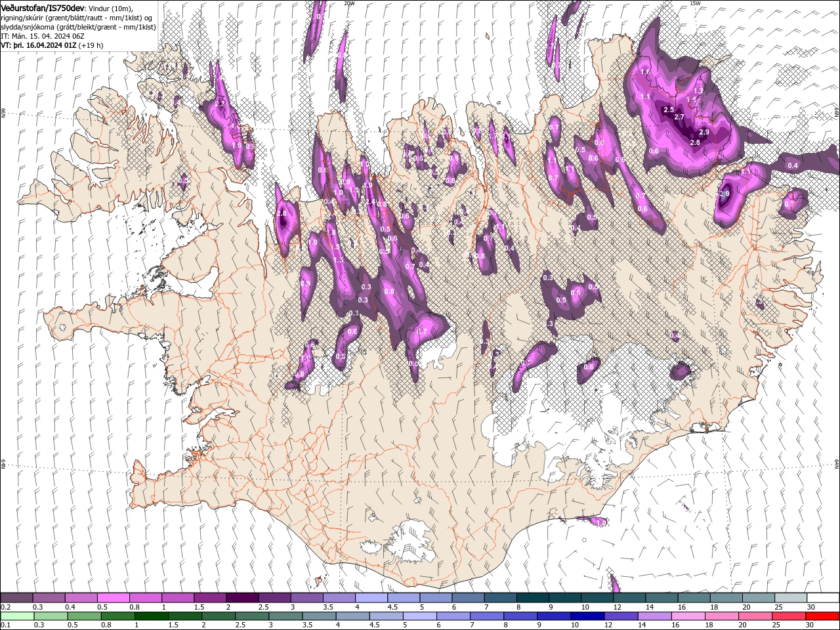Viewport: 840px width, 630px height.
Task: Click the IT: Mán. 15. 04. 2024 06Z line
Action: point(42,36)
